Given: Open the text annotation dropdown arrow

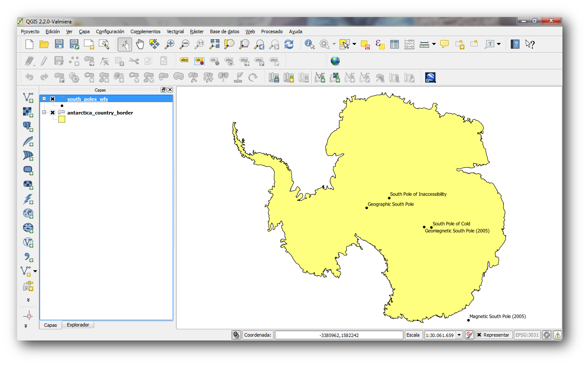Looking at the screenshot, I should [499, 44].
